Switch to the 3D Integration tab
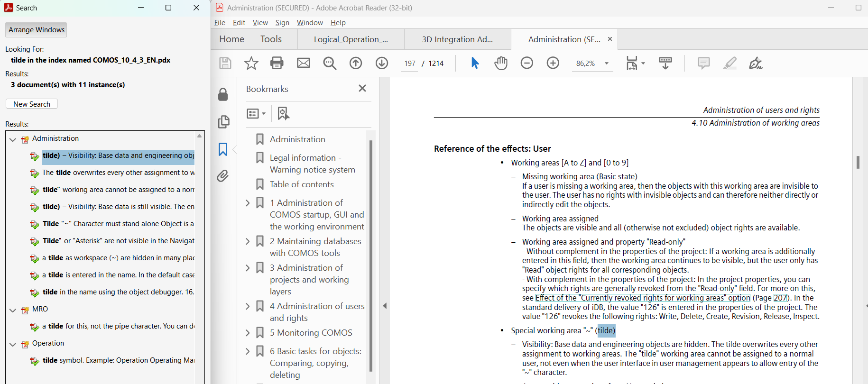Viewport: 868px width, 384px height. click(x=457, y=39)
